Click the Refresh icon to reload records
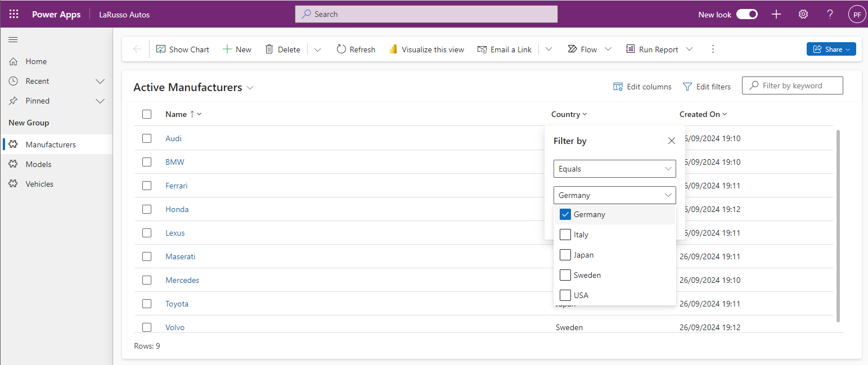 (x=342, y=49)
